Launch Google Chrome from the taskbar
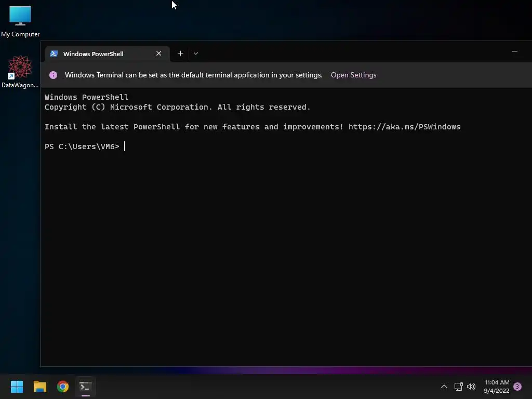 tap(63, 387)
